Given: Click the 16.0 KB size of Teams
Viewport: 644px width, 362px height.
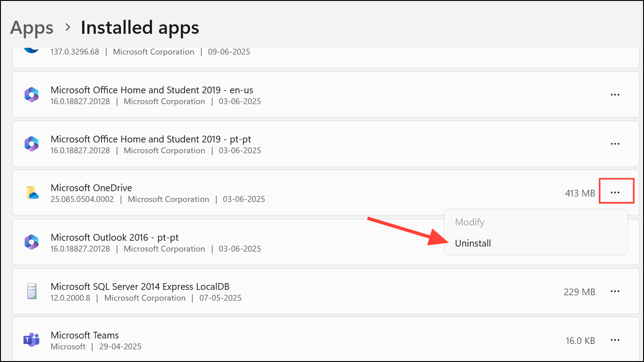Looking at the screenshot, I should coord(580,341).
